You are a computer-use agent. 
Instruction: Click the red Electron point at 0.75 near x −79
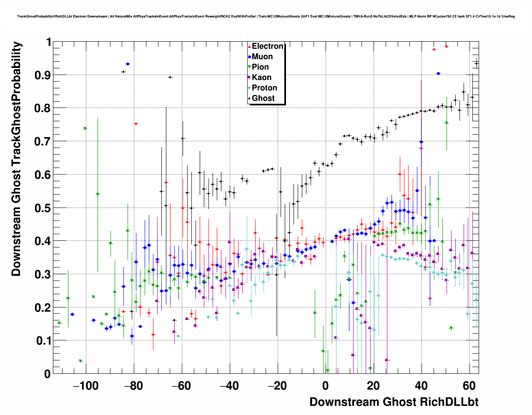click(136, 124)
